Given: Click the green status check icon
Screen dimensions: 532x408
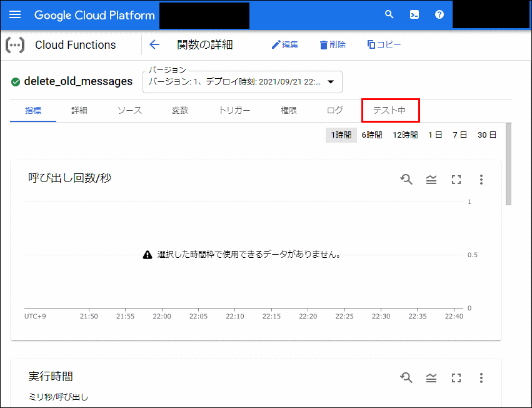Looking at the screenshot, I should 16,82.
